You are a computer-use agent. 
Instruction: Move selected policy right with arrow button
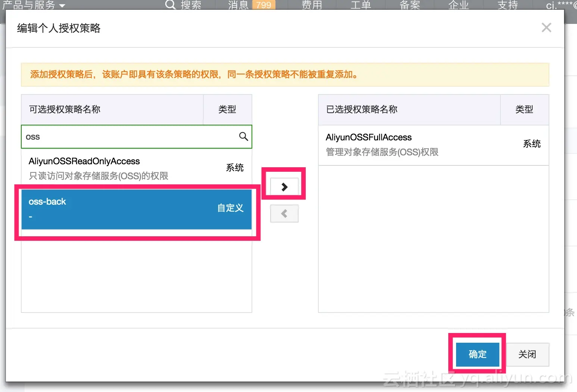[x=284, y=187]
